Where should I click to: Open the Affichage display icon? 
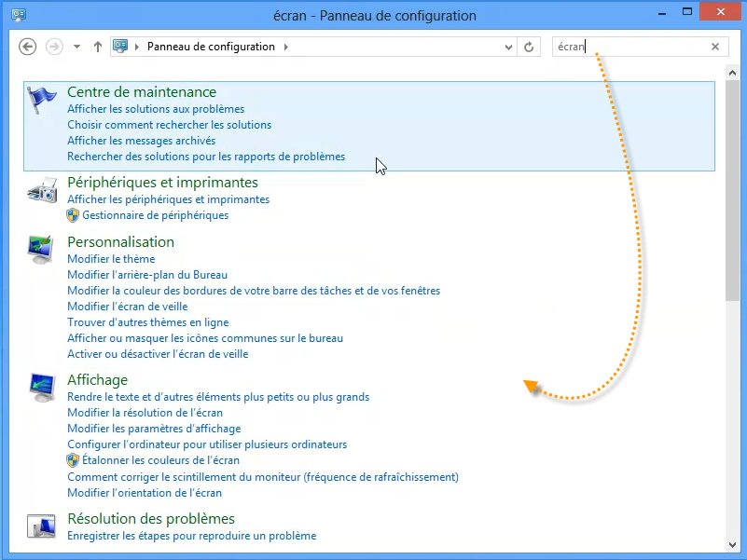point(42,388)
